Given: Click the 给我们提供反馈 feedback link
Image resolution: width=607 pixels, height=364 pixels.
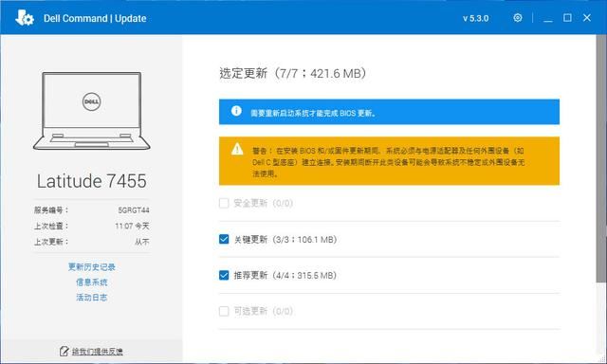Looking at the screenshot, I should tap(97, 352).
